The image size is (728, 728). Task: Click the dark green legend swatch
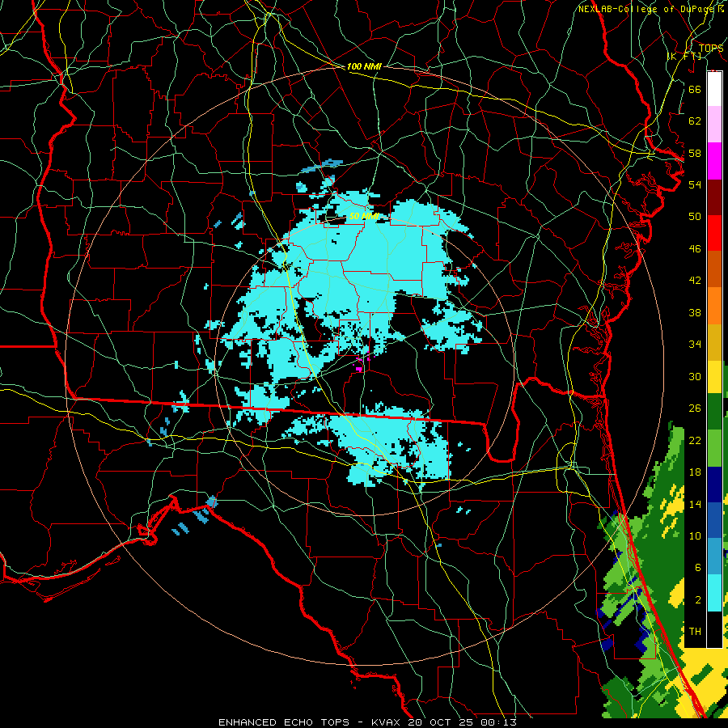pyautogui.click(x=714, y=412)
